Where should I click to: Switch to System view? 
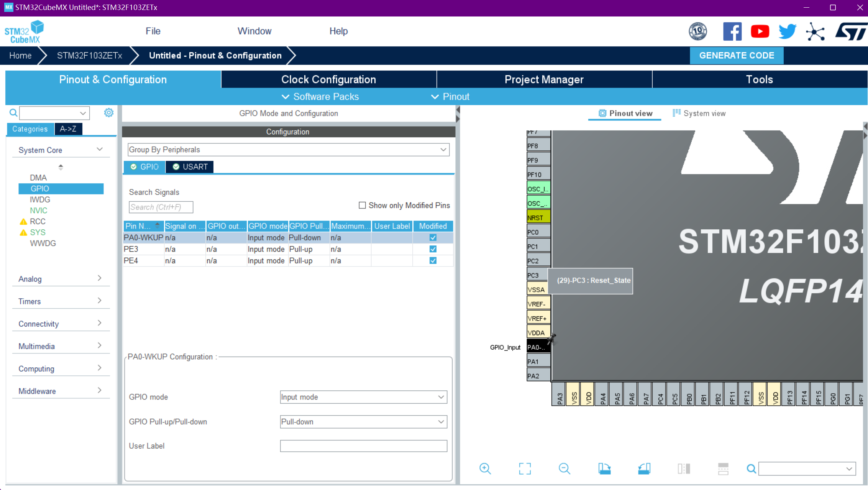699,113
